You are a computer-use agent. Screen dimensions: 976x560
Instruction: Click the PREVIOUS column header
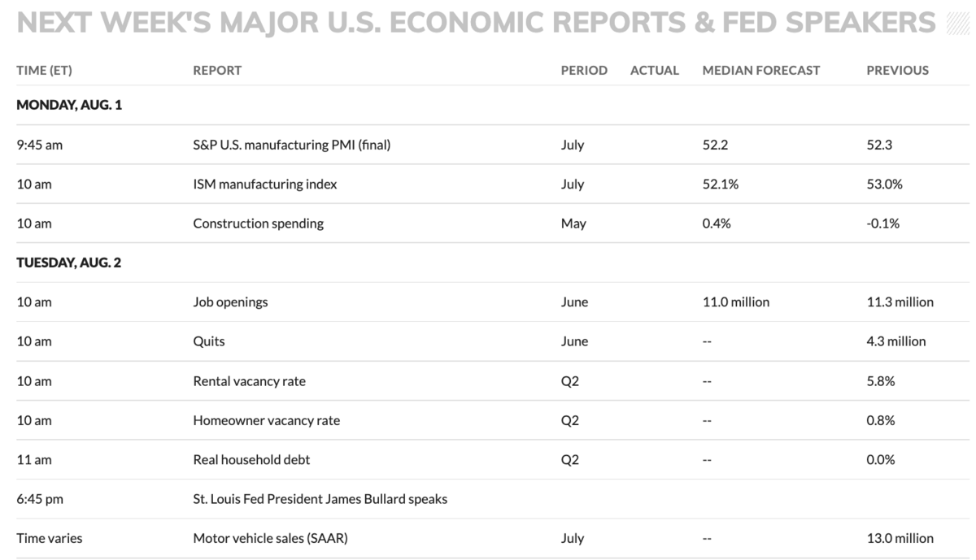(897, 71)
